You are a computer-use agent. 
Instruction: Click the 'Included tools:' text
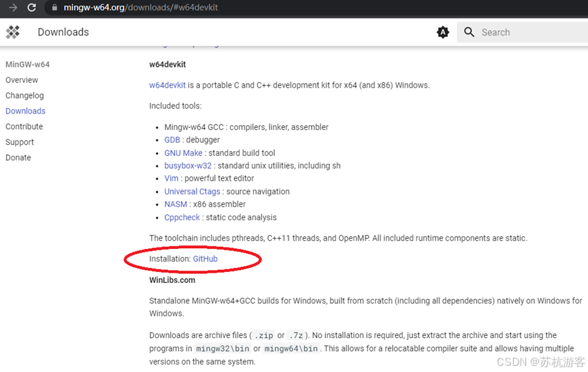point(176,106)
